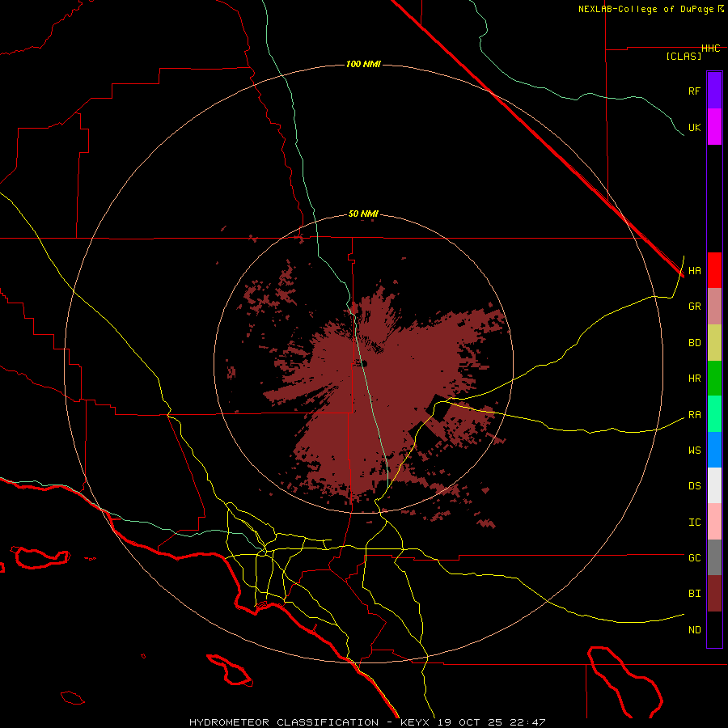Click the WS legend label
The height and width of the screenshot is (728, 728).
pos(694,451)
